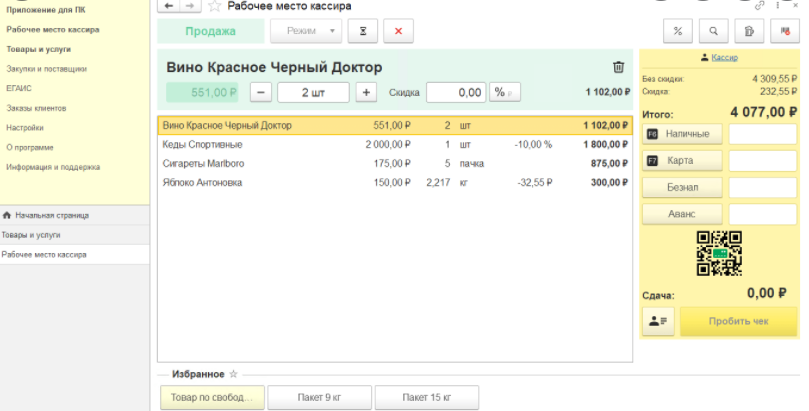This screenshot has height=411, width=809.
Task: Choose Аванс payment button
Action: (x=682, y=214)
